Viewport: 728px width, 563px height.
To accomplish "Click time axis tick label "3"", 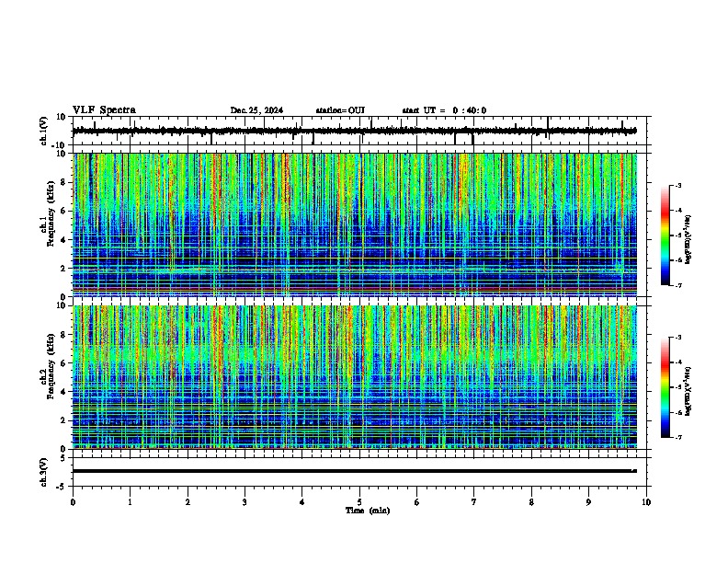I will pos(245,502).
